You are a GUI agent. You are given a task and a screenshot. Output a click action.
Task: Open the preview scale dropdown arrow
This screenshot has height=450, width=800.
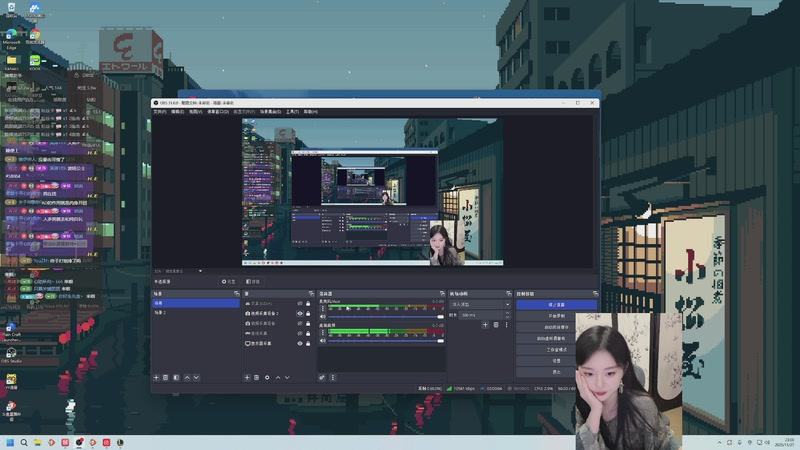point(201,271)
